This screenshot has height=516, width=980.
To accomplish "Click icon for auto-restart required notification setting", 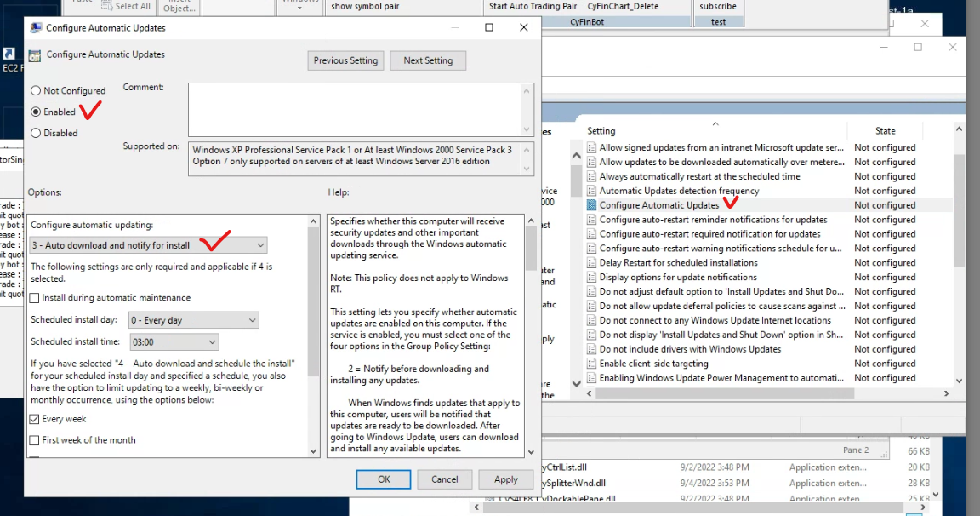I will click(x=591, y=234).
